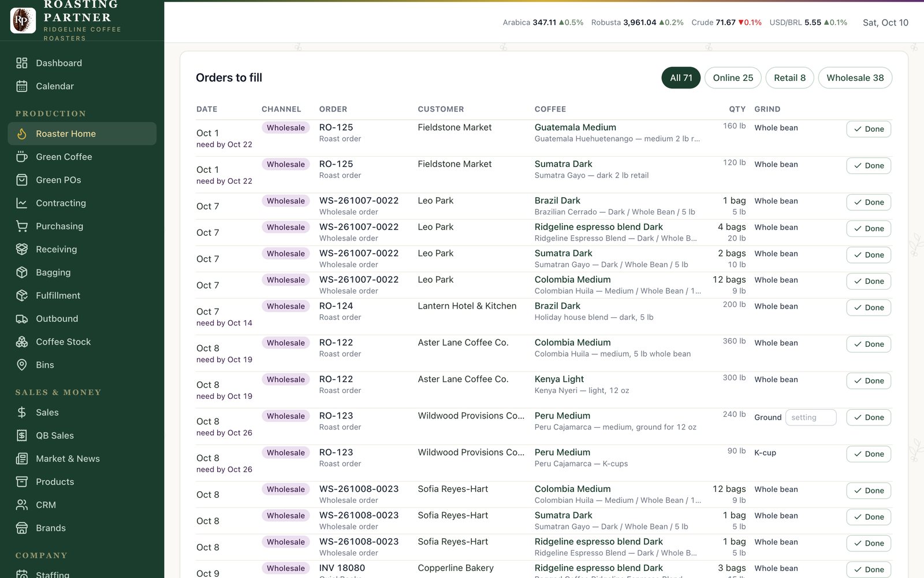
Task: Click the Arabica 347.11 price ticker
Action: point(543,23)
